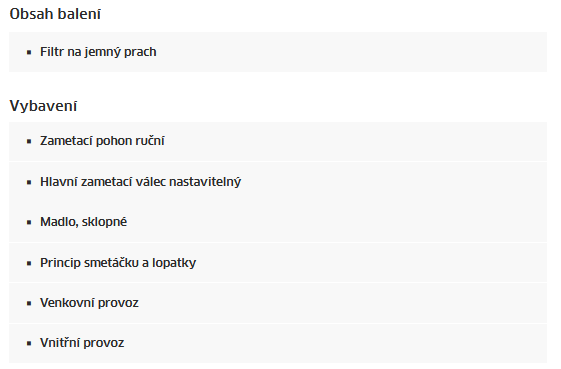Click the Vybavení section heading
561x369 pixels.
43,106
